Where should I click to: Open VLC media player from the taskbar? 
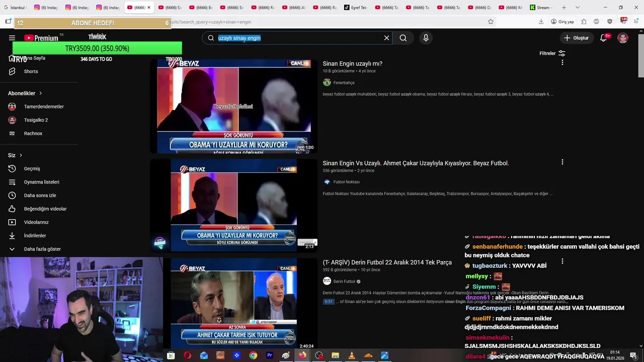click(352, 355)
